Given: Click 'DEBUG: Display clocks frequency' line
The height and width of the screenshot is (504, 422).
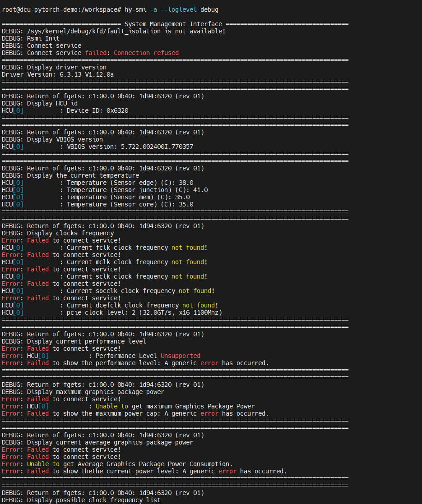Looking at the screenshot, I should pos(58,234).
